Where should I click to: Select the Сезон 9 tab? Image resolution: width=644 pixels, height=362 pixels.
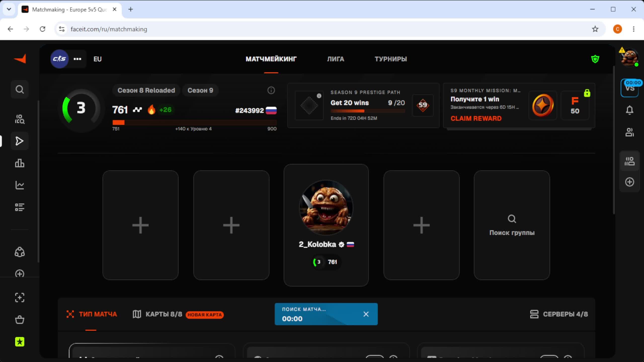click(x=200, y=90)
